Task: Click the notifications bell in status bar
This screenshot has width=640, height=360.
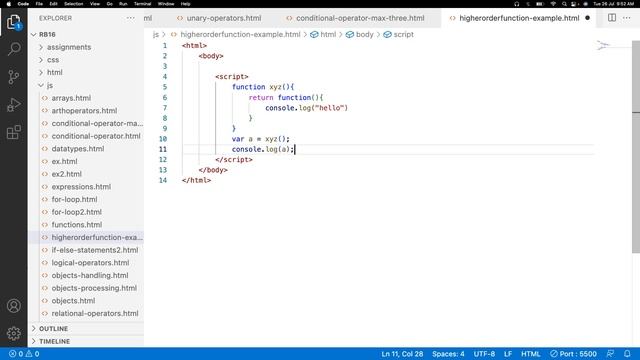Action: [x=627, y=354]
